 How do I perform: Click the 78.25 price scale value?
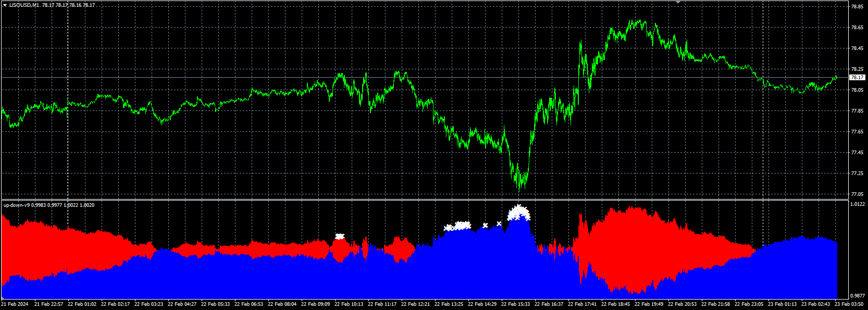(857, 69)
